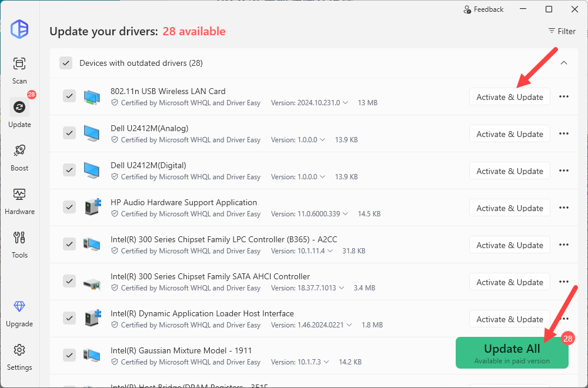Uncheck Intel Dynamic Application Loader Host Interface checkbox
Screen dimensions: 588x388
[69, 318]
